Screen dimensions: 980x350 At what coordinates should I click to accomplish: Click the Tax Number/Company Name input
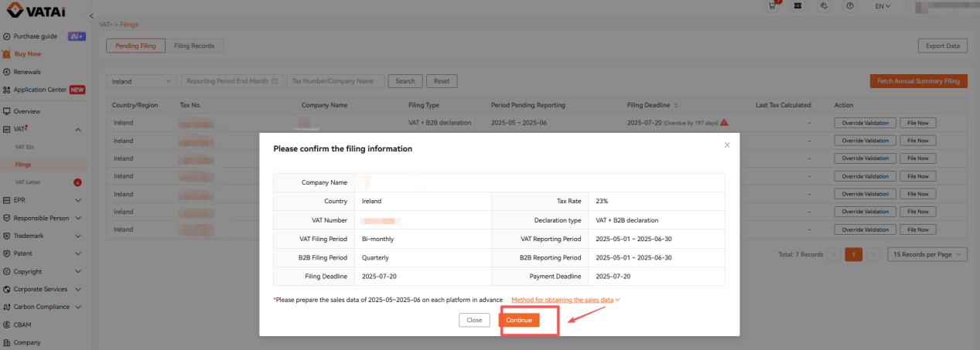click(x=336, y=80)
